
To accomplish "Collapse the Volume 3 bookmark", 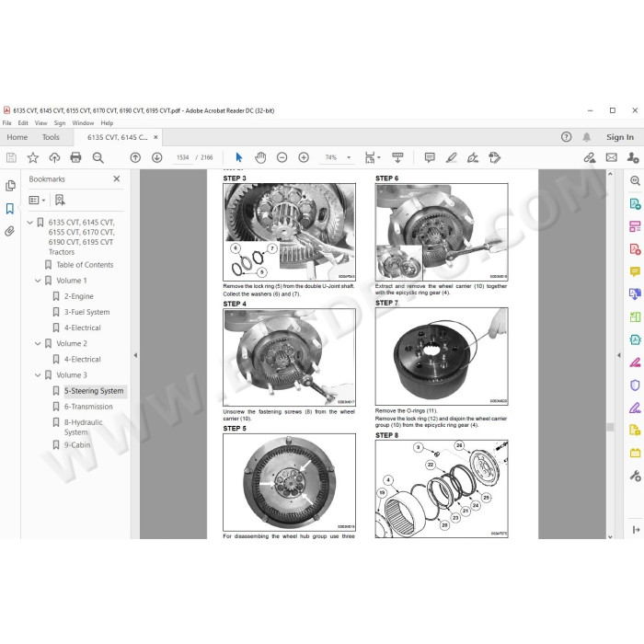I will tap(38, 375).
